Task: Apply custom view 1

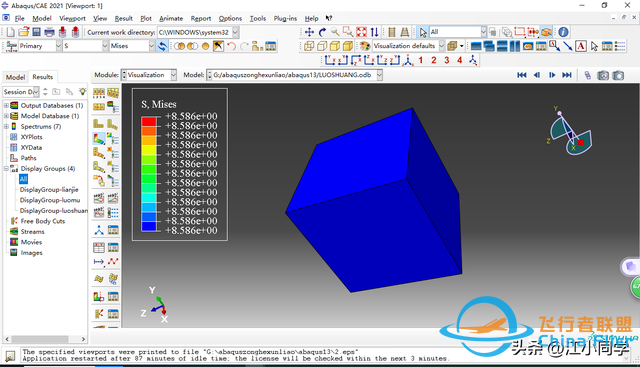Action: tap(421, 60)
